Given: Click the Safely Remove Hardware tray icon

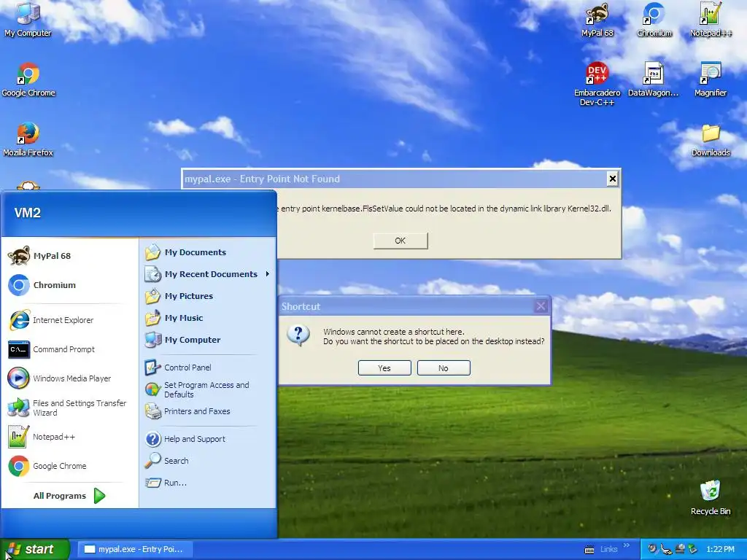Looking at the screenshot, I should [666, 550].
